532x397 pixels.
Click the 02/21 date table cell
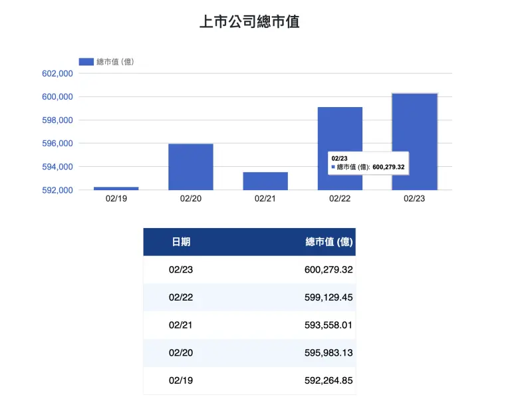click(180, 325)
